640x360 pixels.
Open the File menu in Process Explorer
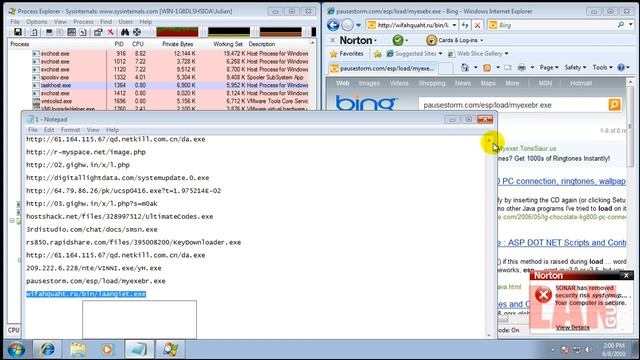click(x=15, y=22)
